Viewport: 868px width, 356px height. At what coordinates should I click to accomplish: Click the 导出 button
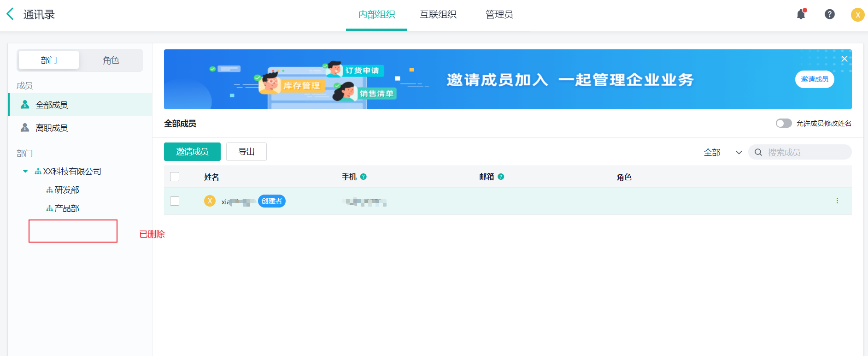click(x=246, y=152)
